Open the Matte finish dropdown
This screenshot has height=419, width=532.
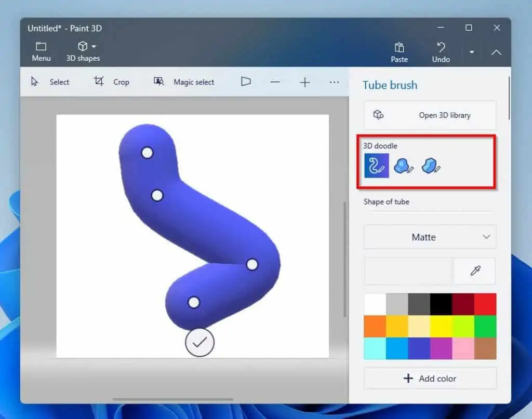[430, 237]
